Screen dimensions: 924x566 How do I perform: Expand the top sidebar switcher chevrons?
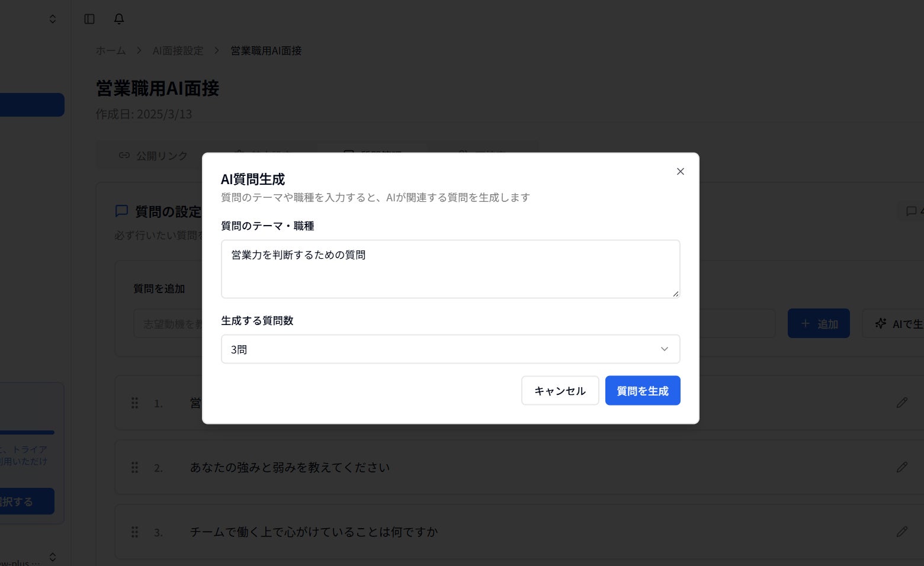coord(53,19)
